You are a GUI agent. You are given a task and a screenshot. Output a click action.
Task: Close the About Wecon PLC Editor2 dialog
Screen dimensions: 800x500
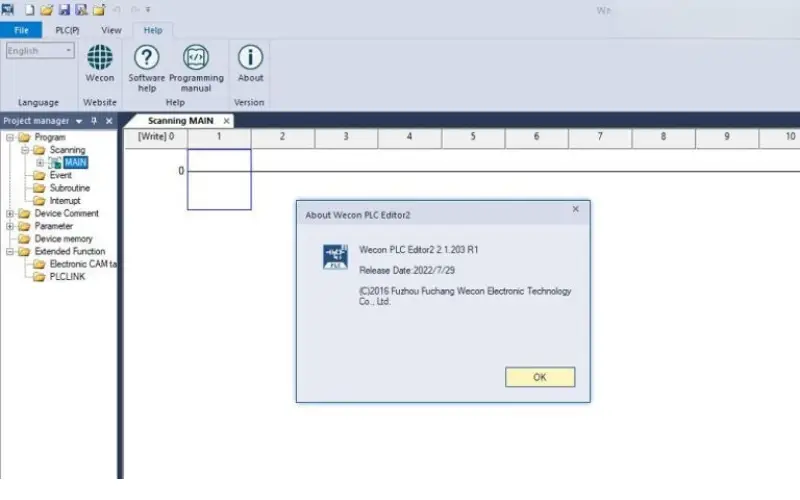click(x=576, y=209)
